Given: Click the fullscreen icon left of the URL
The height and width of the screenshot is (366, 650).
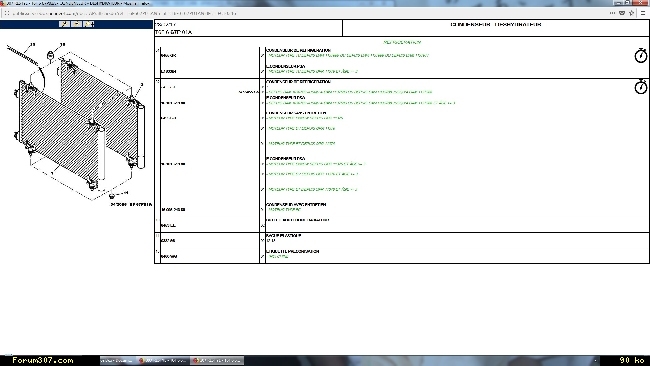Looking at the screenshot, I should click(x=7, y=13).
